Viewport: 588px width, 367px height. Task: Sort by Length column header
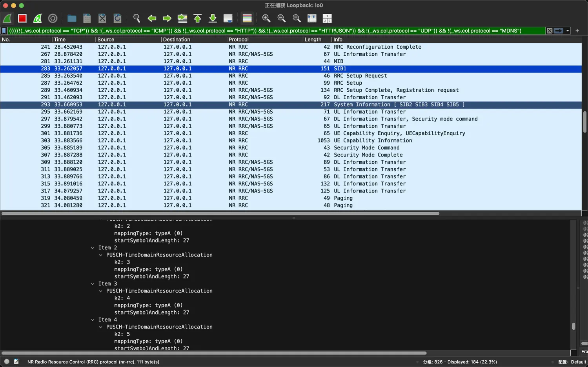point(317,40)
